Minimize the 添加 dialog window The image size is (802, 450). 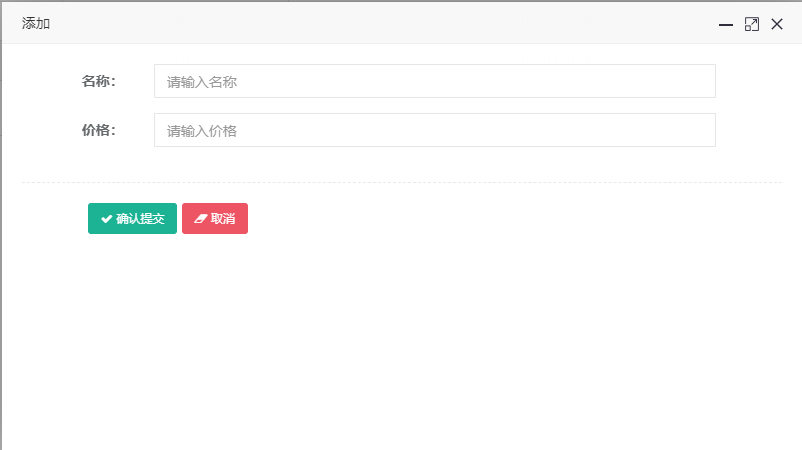[725, 25]
